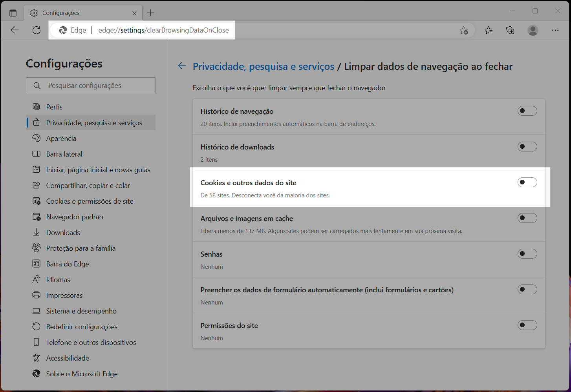Open Settings and more ellipsis menu
Screen dimensions: 571x392
555,30
